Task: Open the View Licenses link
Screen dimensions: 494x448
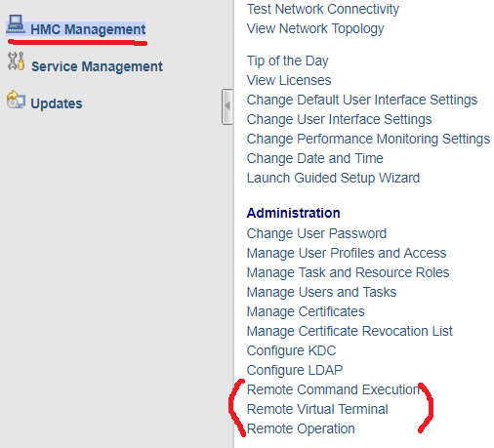Action: point(289,80)
